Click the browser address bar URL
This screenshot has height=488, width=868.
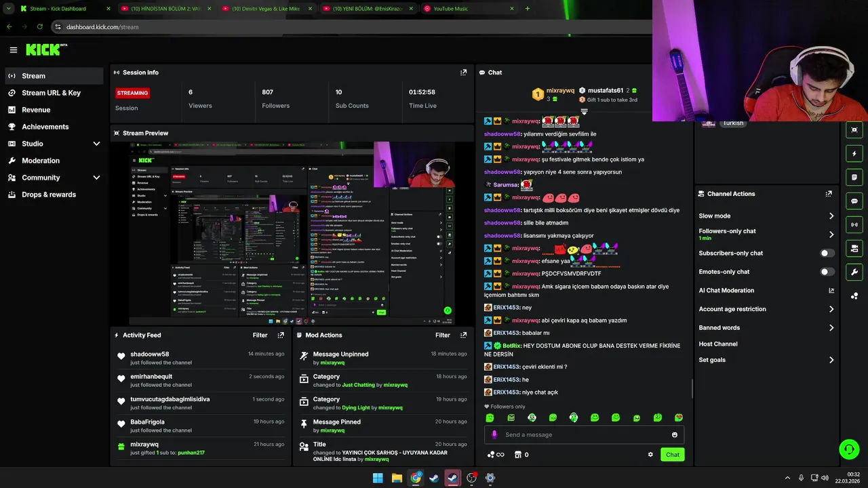102,27
